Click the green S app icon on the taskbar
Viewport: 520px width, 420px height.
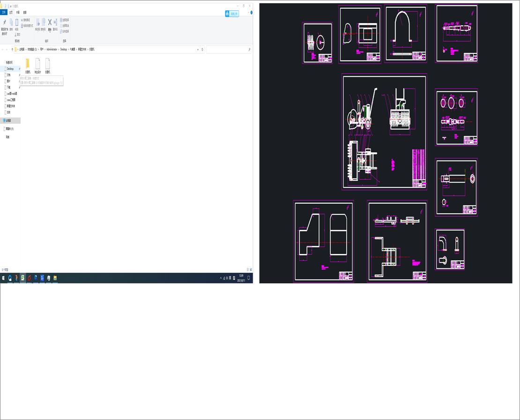click(22, 278)
